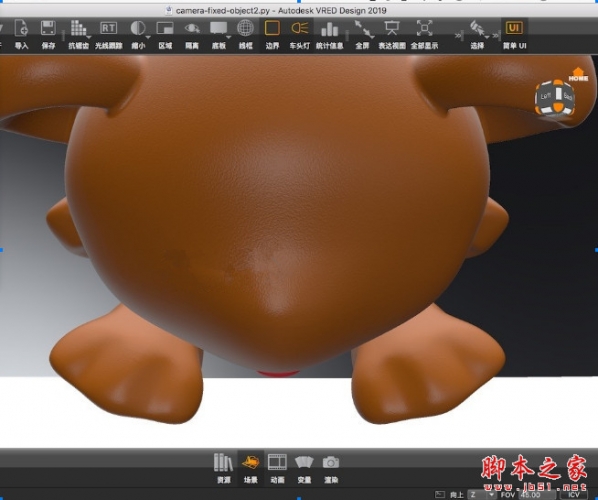Expand hidden toolbar items chevron before Select
The image size is (598, 500).
tap(458, 35)
